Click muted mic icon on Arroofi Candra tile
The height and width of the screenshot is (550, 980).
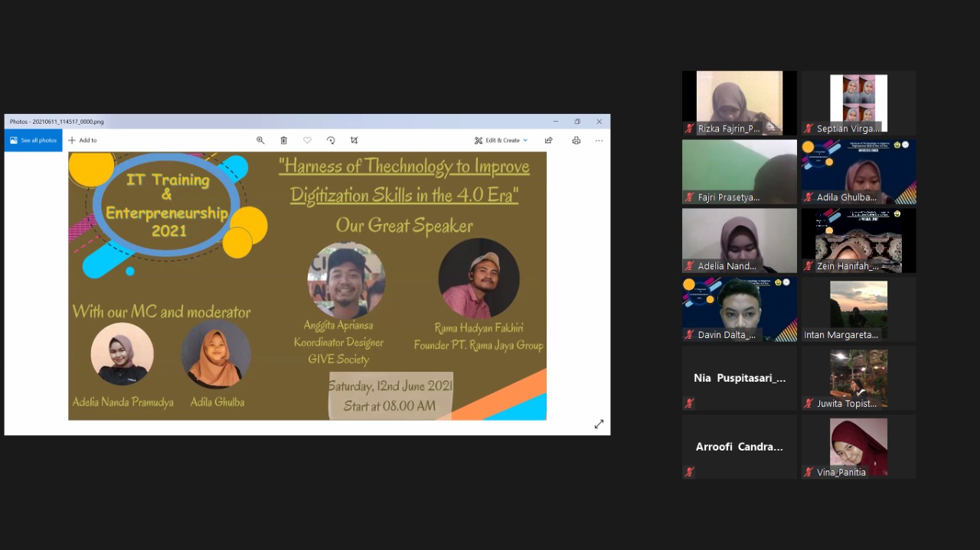(690, 472)
